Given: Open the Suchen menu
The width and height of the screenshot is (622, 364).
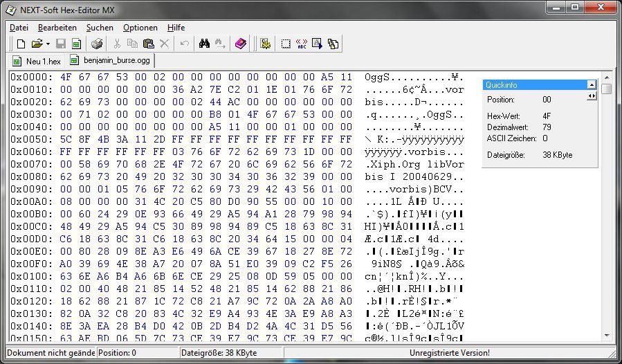Looking at the screenshot, I should click(100, 28).
